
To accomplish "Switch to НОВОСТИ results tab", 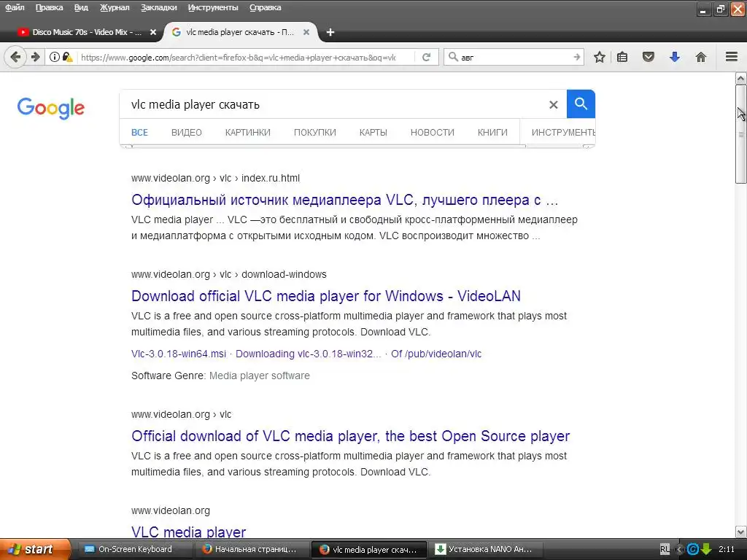I will tap(432, 133).
